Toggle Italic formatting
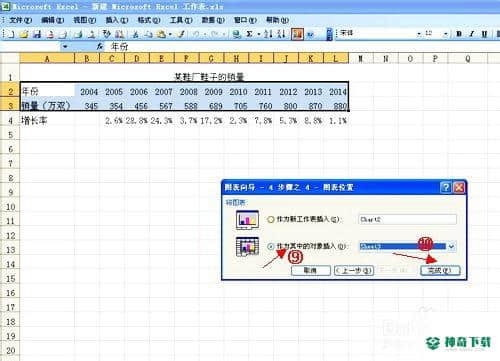The height and width of the screenshot is (361, 500). [471, 34]
